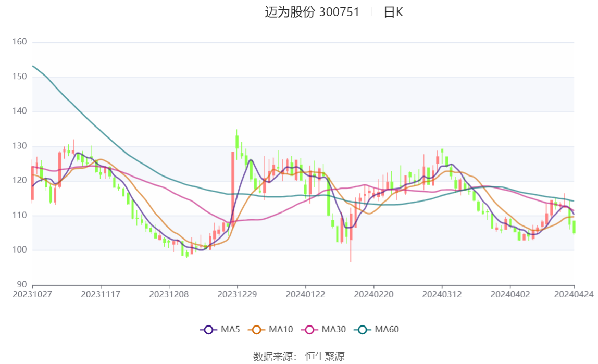Click the 90 price axis label
The image size is (598, 364).
[x=22, y=284]
